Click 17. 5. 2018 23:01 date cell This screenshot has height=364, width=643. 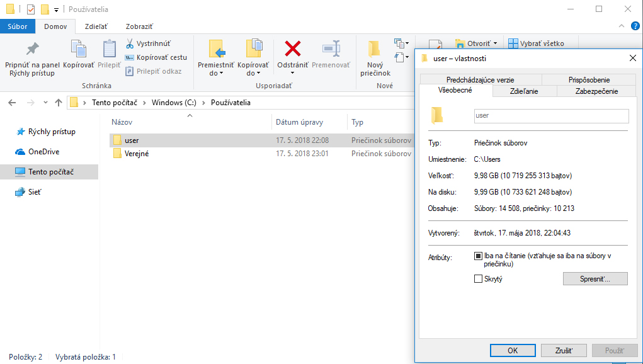point(302,153)
